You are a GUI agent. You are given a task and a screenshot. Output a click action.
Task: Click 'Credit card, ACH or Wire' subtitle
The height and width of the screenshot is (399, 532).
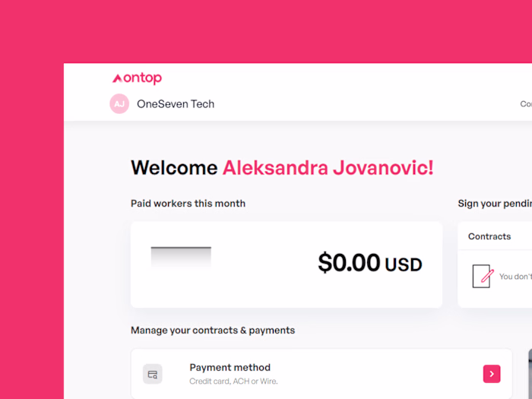(x=233, y=382)
